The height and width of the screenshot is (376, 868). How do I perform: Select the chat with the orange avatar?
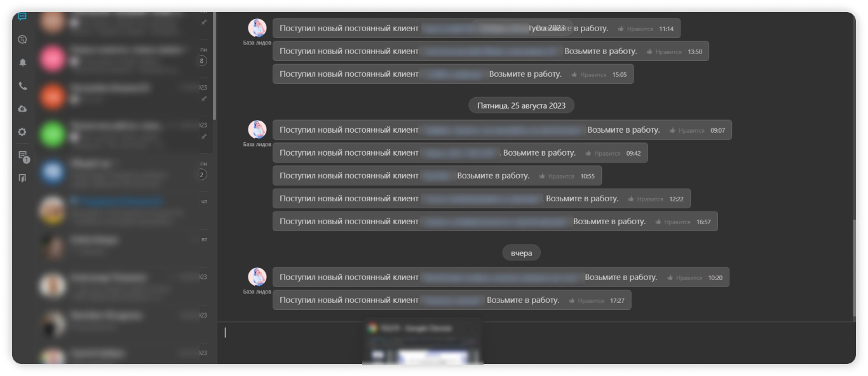(53, 97)
